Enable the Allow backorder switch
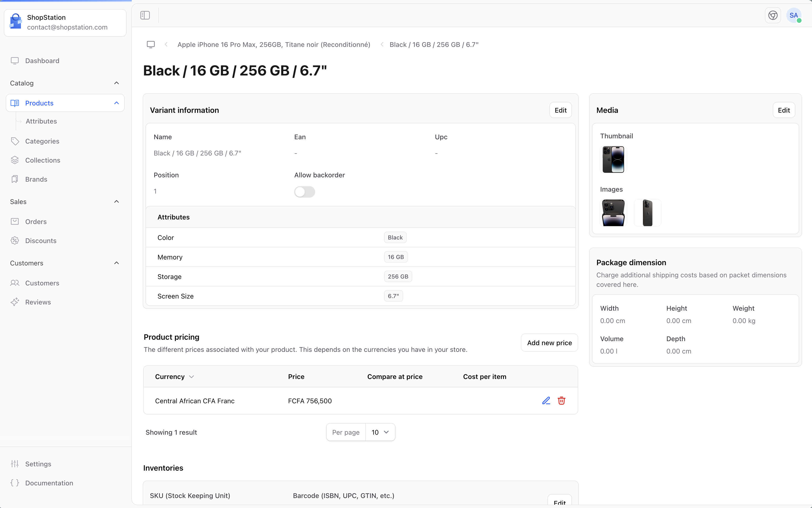Viewport: 812px width, 508px height. [304, 192]
